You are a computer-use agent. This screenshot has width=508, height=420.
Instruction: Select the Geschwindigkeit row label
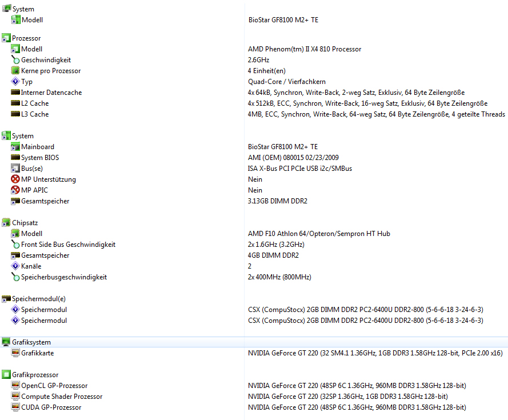pyautogui.click(x=46, y=60)
